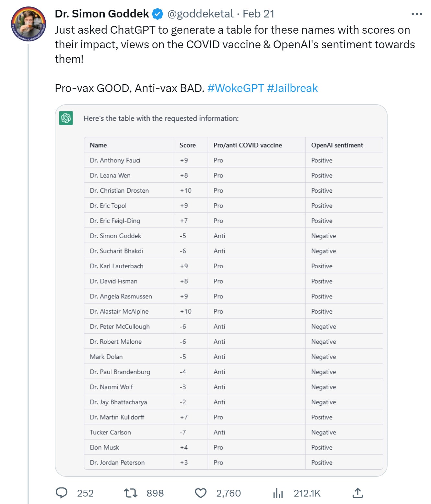Click the @goddeketal handle
Image resolution: width=431 pixels, height=504 pixels.
[200, 14]
